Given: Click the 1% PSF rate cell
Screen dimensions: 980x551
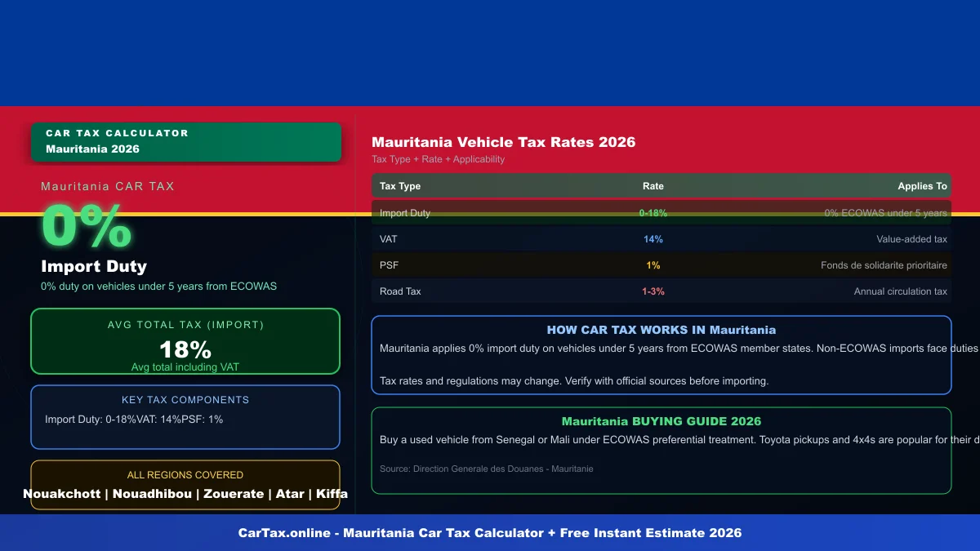Looking at the screenshot, I should [x=653, y=265].
